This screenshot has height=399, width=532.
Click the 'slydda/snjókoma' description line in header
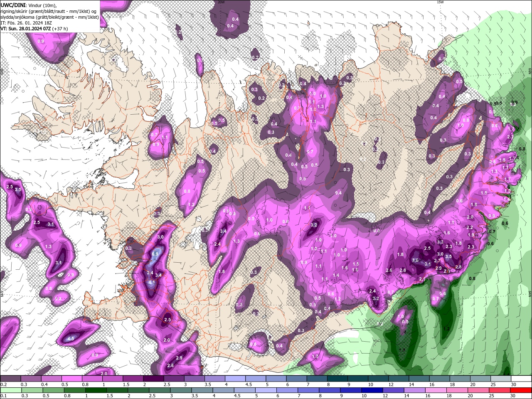tap(49, 17)
